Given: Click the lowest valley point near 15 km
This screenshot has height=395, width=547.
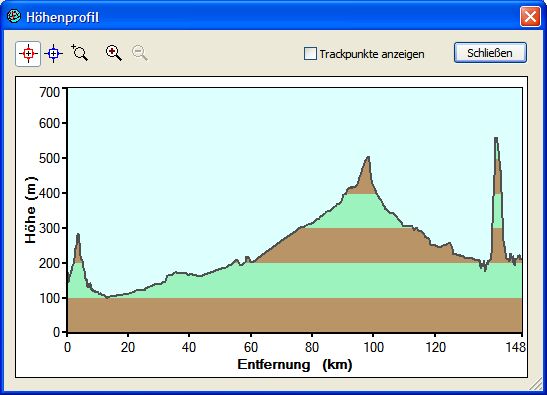Looking at the screenshot, I should point(107,297).
